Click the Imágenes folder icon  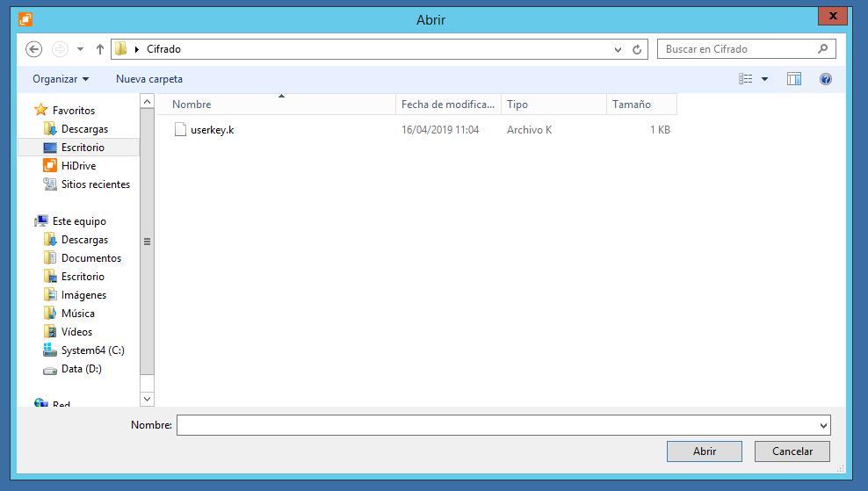pos(50,294)
